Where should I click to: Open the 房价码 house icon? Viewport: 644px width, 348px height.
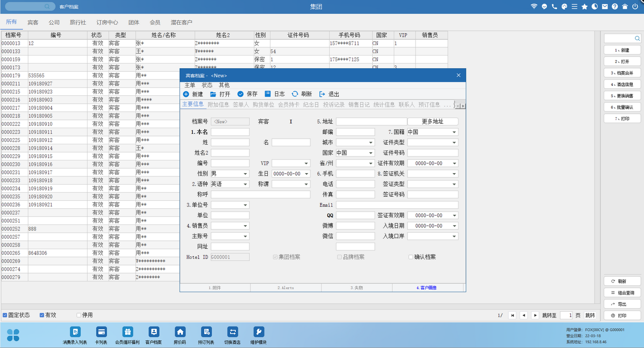[x=180, y=332]
